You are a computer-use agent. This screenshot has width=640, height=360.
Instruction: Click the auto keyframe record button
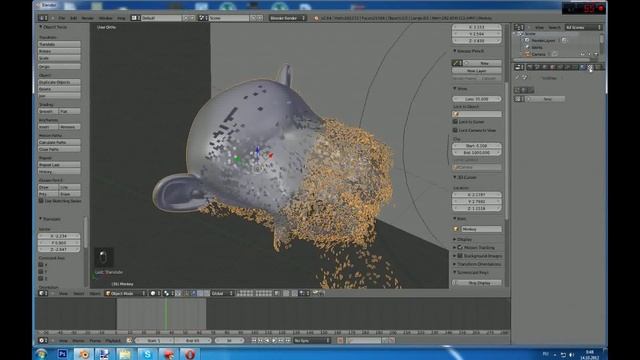click(340, 340)
